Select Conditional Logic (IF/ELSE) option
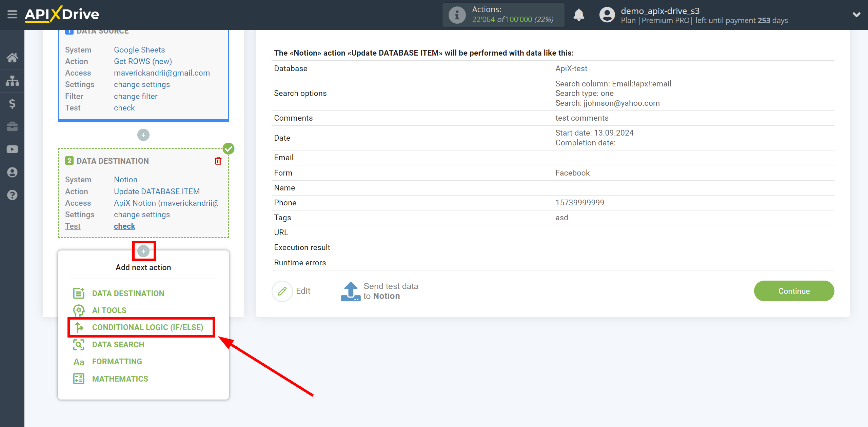The height and width of the screenshot is (427, 868). 147,327
